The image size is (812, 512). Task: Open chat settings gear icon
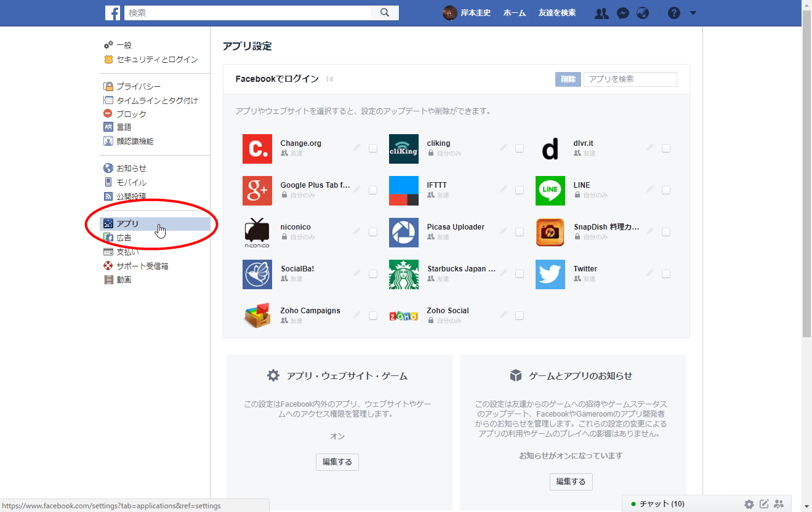(749, 504)
